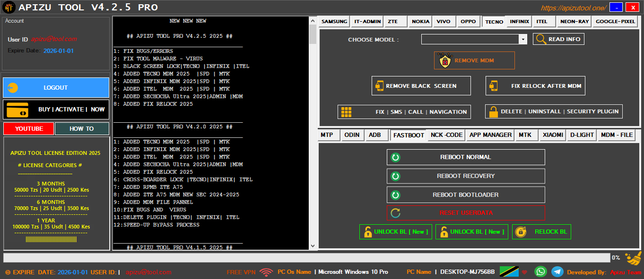The width and height of the screenshot is (644, 279).
Task: Click the Logout button's arrow icon
Action: tap(13, 87)
